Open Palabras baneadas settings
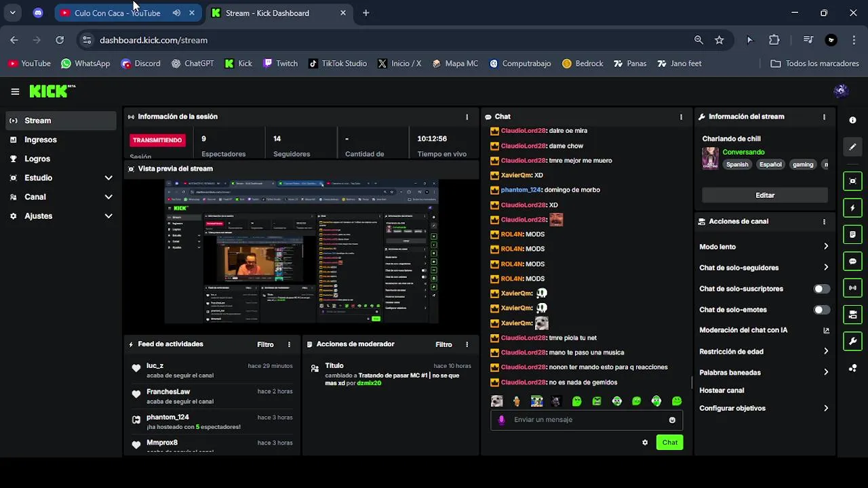 pyautogui.click(x=764, y=372)
